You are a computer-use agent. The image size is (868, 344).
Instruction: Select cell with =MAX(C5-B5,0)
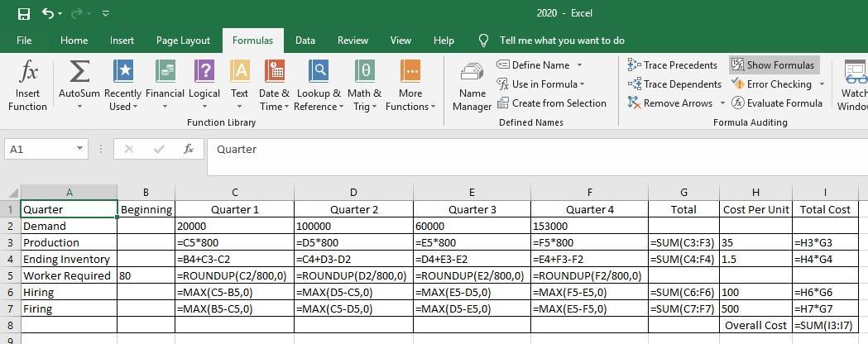[x=235, y=292]
